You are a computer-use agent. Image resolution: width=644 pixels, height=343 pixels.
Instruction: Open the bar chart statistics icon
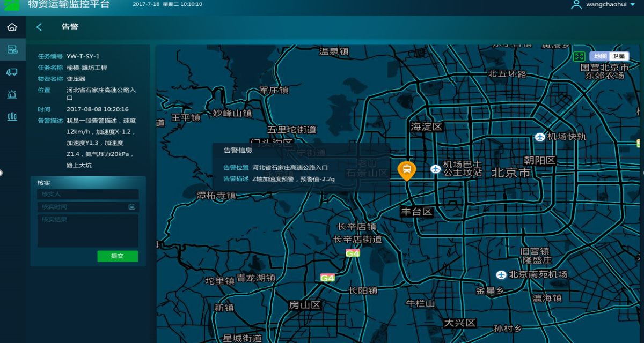coord(12,116)
